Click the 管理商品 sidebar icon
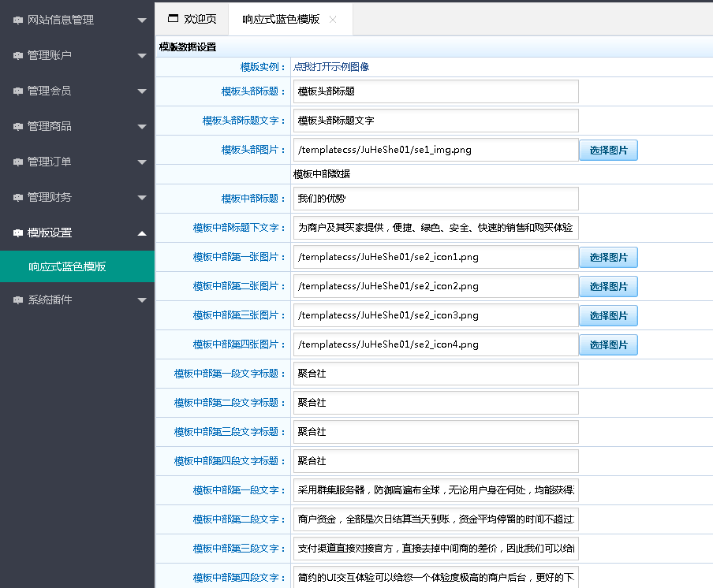This screenshot has height=588, width=713. (17, 126)
